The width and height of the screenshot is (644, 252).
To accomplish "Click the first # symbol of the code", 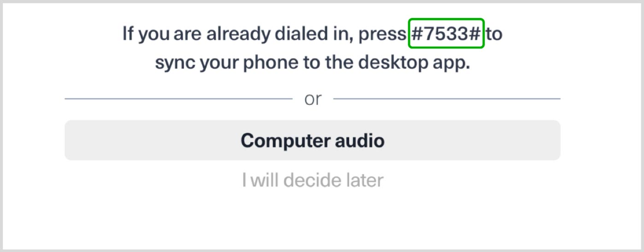I will (416, 34).
